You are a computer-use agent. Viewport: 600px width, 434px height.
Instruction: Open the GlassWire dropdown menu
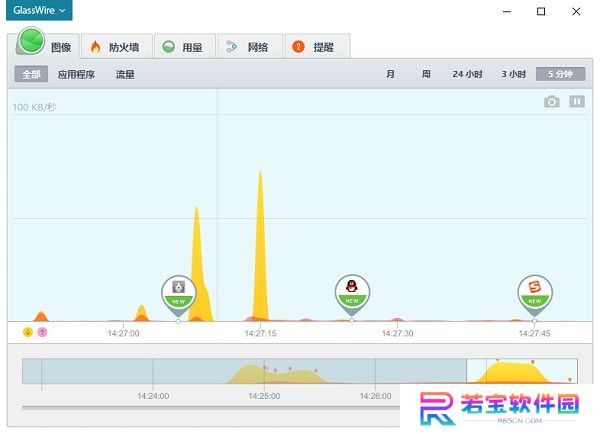point(39,10)
